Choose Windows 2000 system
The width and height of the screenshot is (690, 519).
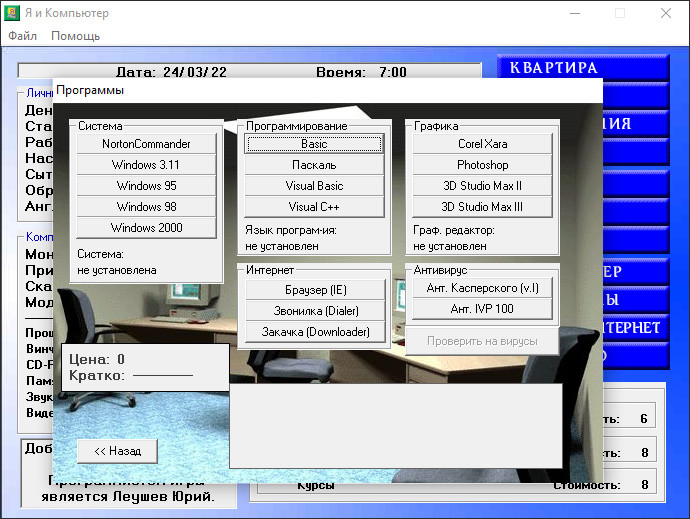(146, 228)
